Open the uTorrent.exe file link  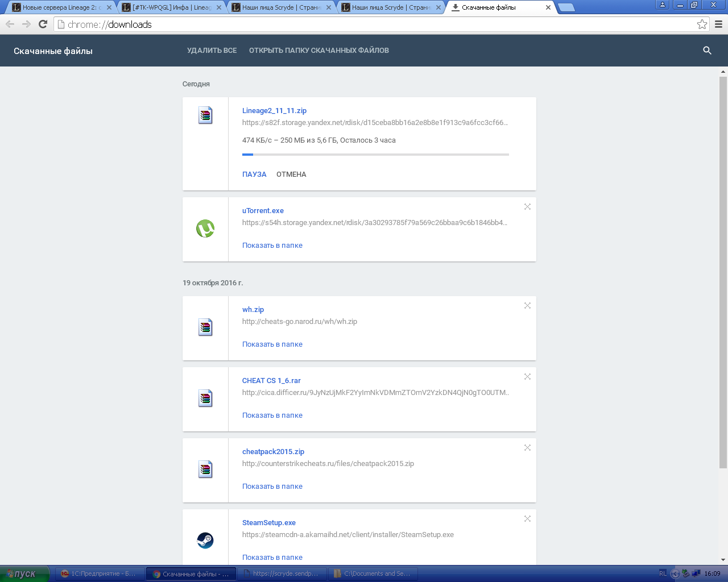(x=263, y=211)
